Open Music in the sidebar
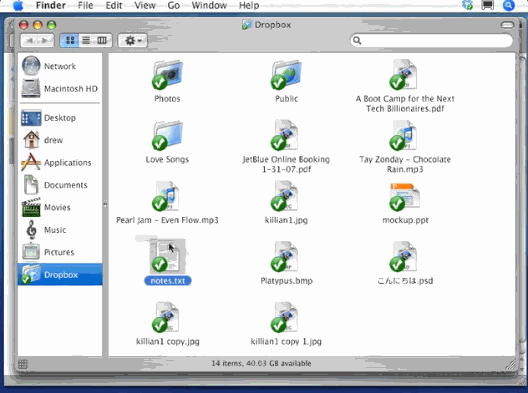Screen dimensions: 528x393 tap(60, 230)
